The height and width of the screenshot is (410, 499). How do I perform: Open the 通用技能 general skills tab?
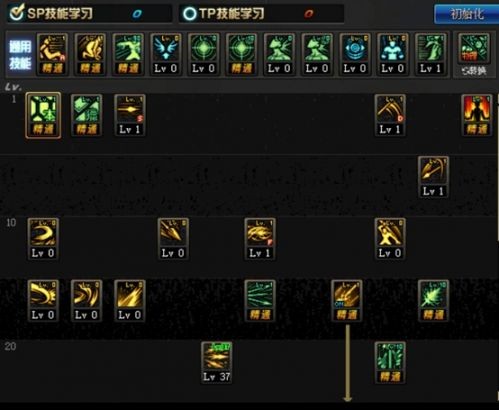tap(20, 55)
